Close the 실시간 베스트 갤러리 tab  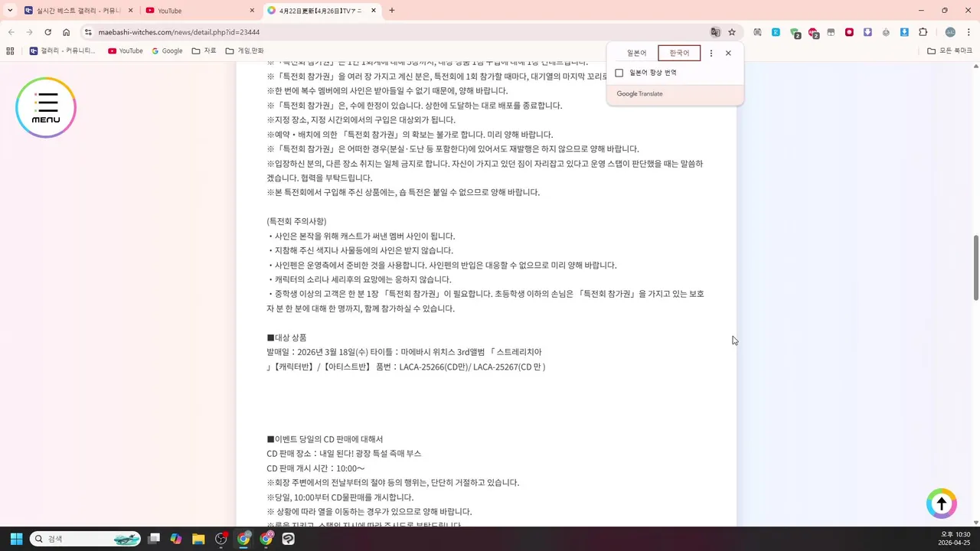[130, 11]
